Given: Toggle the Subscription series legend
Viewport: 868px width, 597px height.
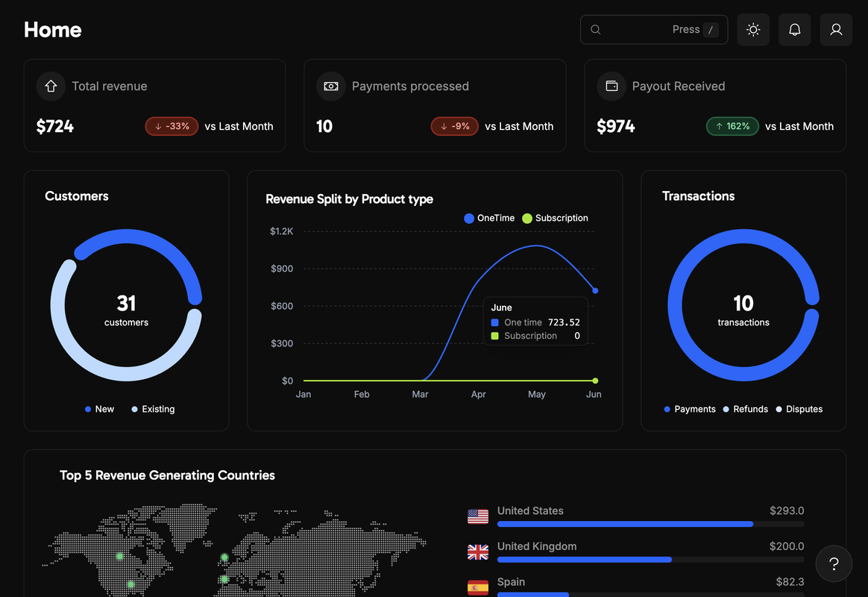Looking at the screenshot, I should (x=556, y=218).
